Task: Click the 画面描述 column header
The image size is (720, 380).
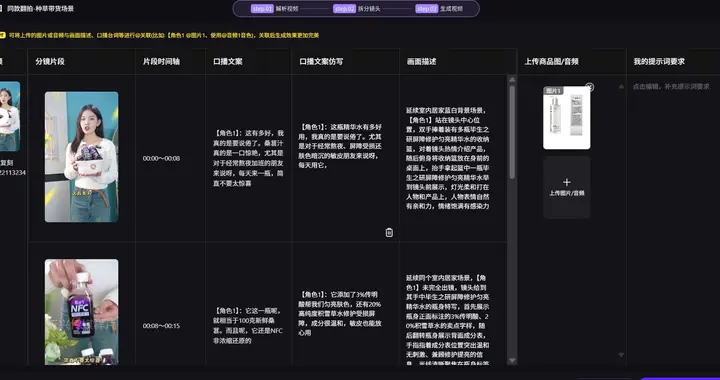Action: click(x=422, y=61)
